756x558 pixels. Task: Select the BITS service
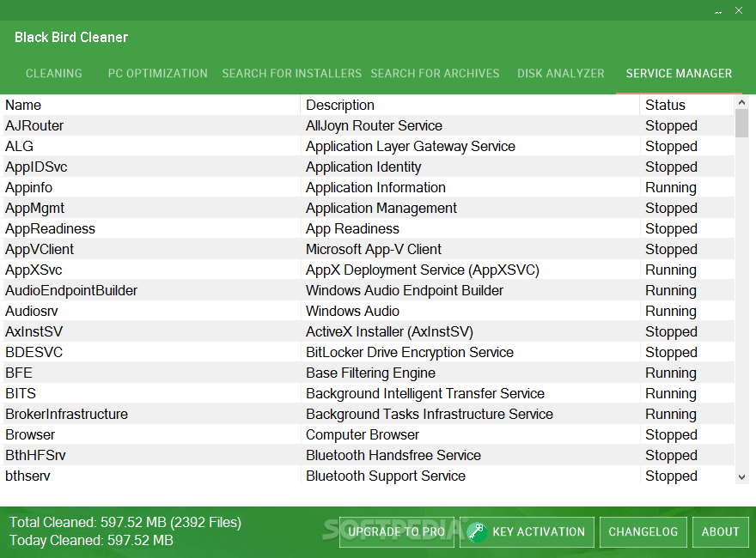click(x=21, y=394)
